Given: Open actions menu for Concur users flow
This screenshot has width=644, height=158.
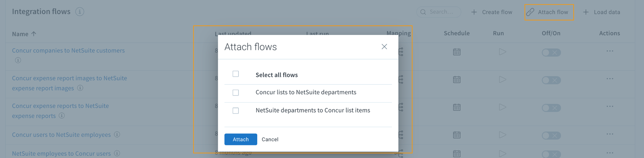Looking at the screenshot, I should [610, 134].
